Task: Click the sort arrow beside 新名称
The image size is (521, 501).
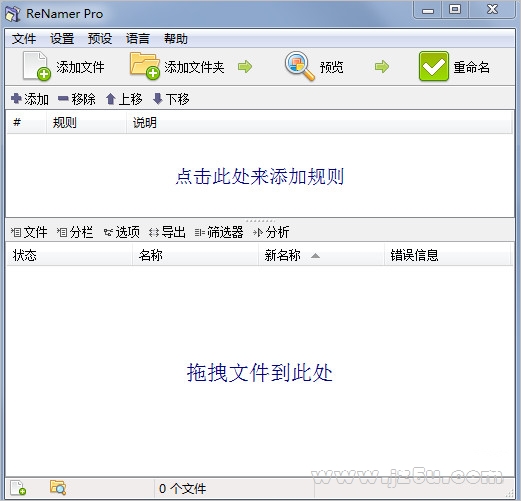Action: click(315, 256)
